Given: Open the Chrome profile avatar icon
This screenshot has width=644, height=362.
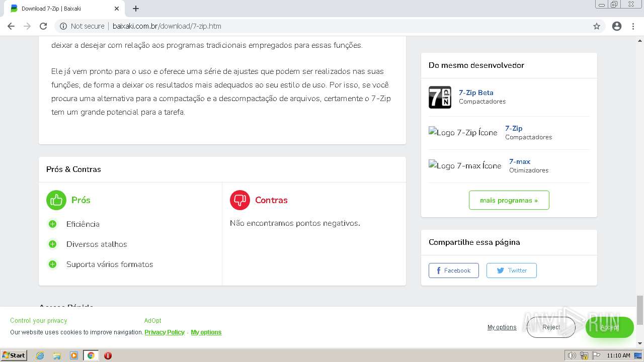Looking at the screenshot, I should point(617,26).
